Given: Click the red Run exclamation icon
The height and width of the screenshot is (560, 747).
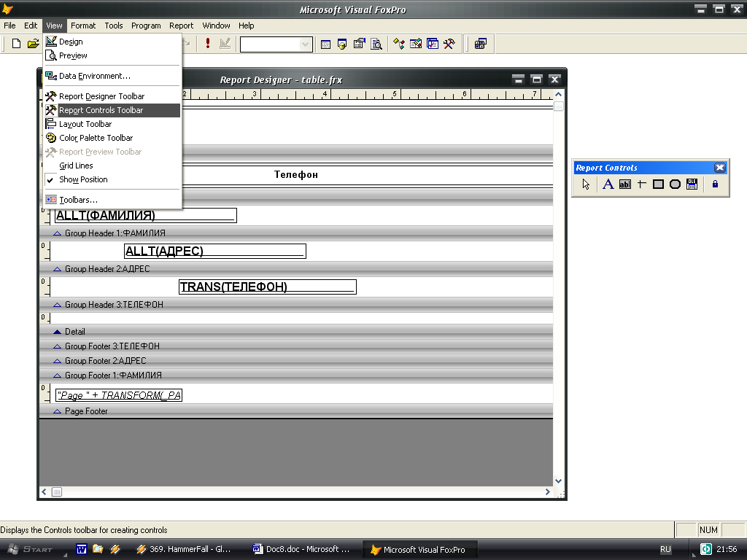Looking at the screenshot, I should click(x=208, y=44).
